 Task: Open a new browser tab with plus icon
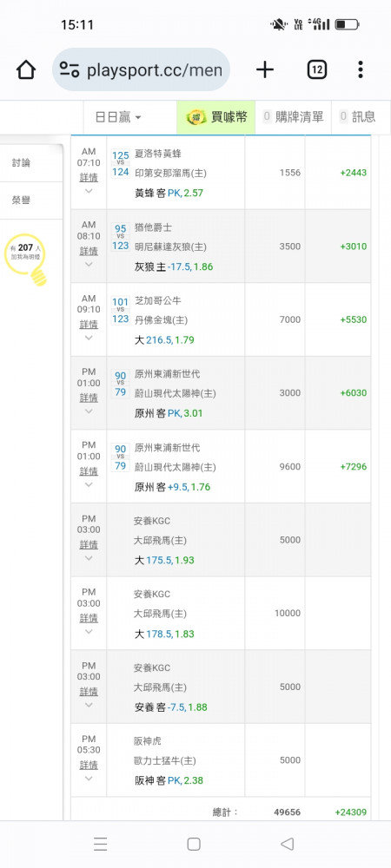265,69
